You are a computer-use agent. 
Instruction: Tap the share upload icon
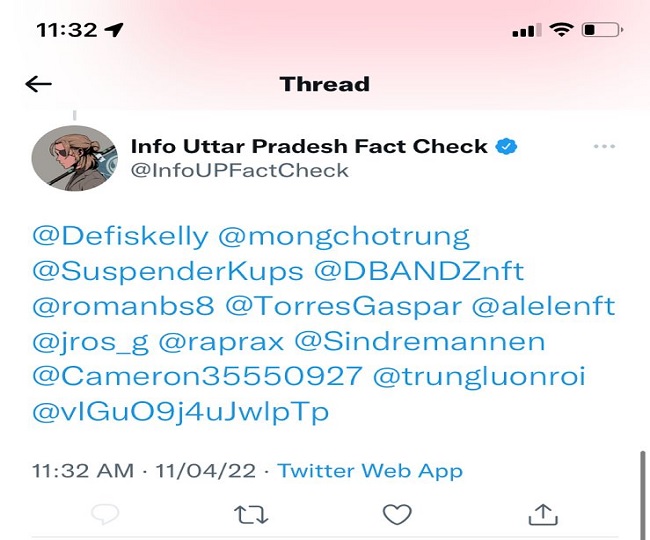click(x=541, y=514)
